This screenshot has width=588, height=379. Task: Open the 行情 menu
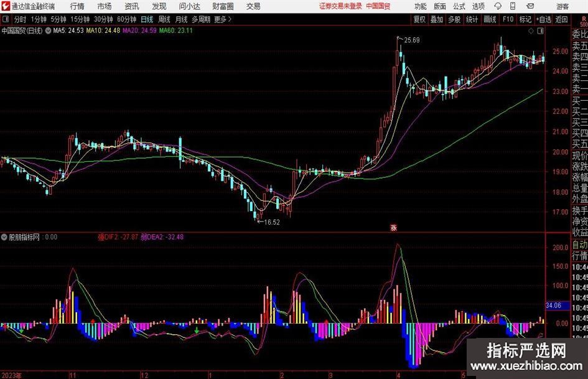click(x=77, y=6)
